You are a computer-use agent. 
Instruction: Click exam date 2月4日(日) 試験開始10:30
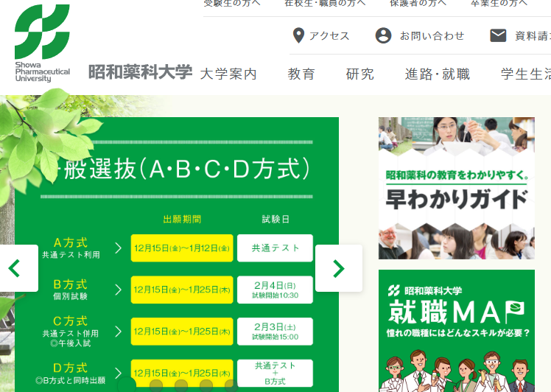275,290
